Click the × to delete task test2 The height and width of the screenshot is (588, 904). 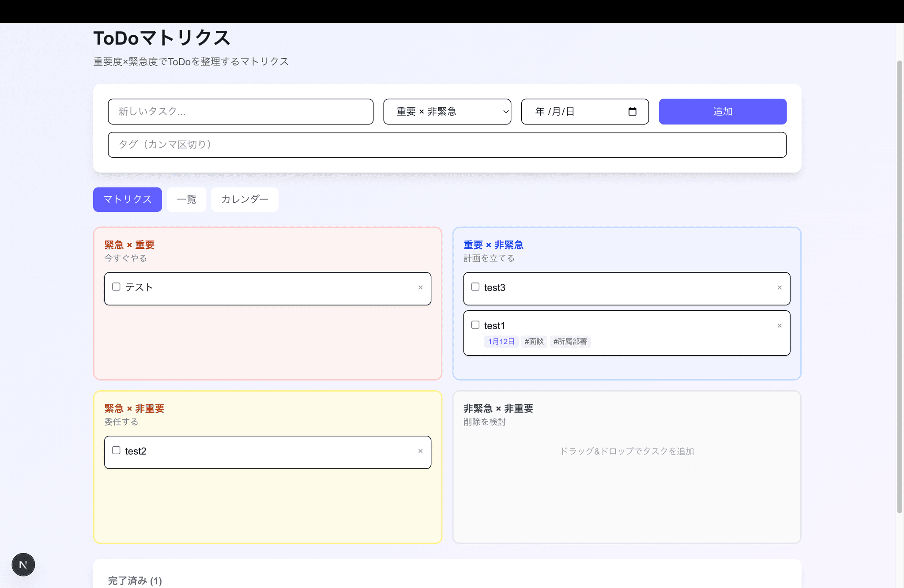(420, 451)
